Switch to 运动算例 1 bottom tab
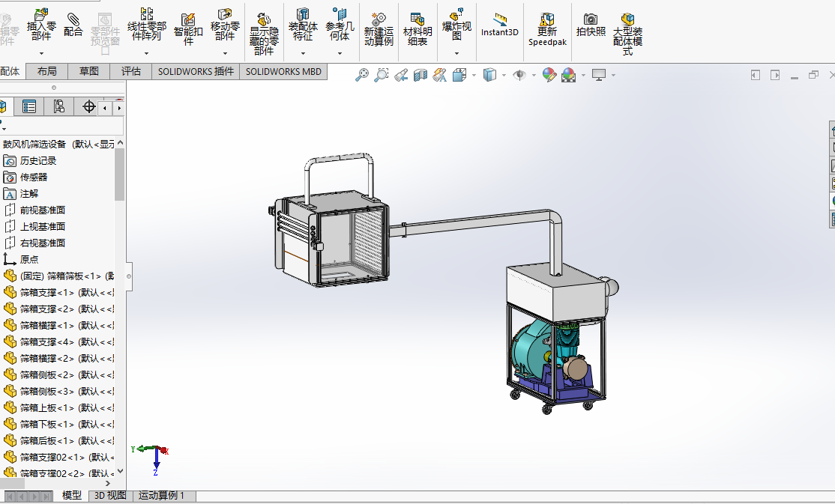The image size is (835, 504). coord(161,496)
